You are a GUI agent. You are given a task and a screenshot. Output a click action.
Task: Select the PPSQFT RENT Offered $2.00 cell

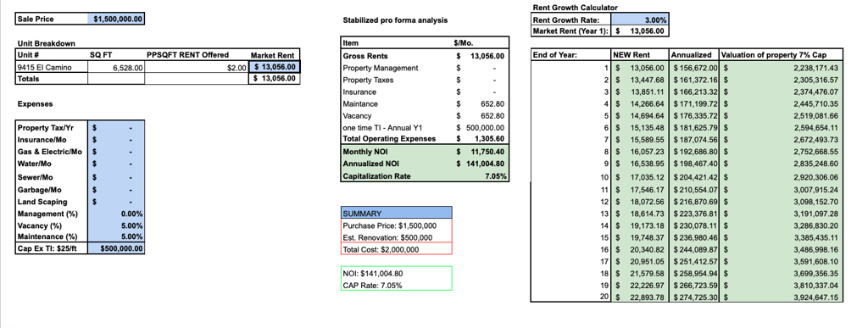click(197, 68)
